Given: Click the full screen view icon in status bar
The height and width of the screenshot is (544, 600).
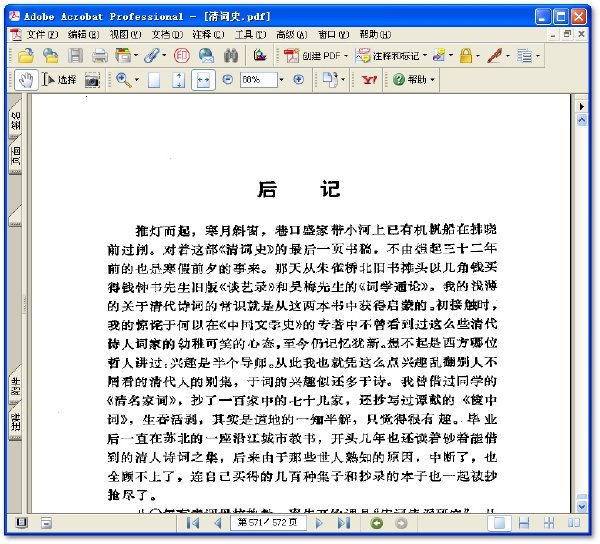Looking at the screenshot, I should (22, 523).
